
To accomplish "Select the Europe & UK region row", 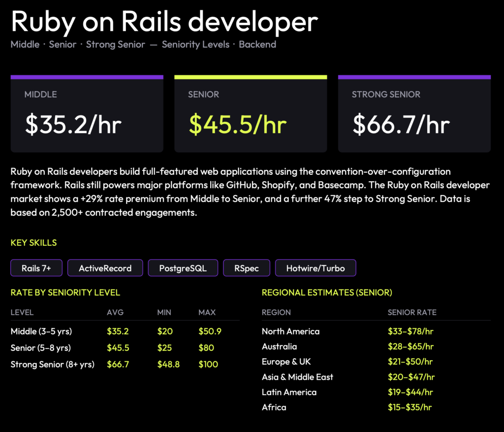I will pos(376,362).
